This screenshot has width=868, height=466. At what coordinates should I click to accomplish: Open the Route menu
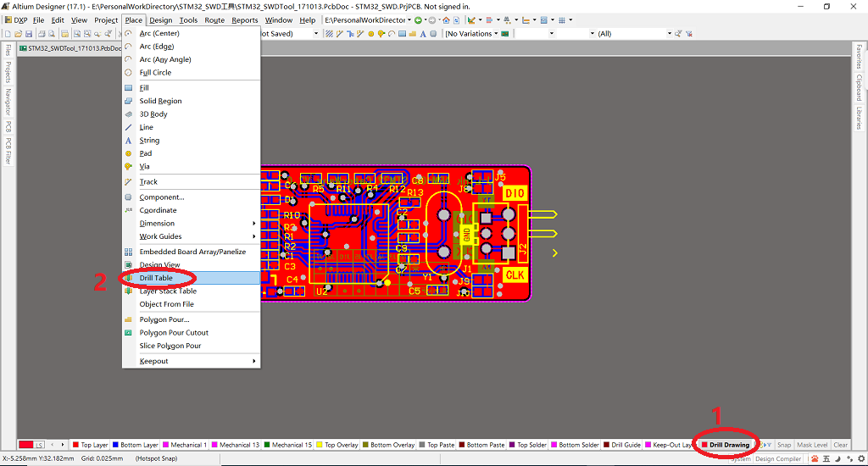pos(214,20)
